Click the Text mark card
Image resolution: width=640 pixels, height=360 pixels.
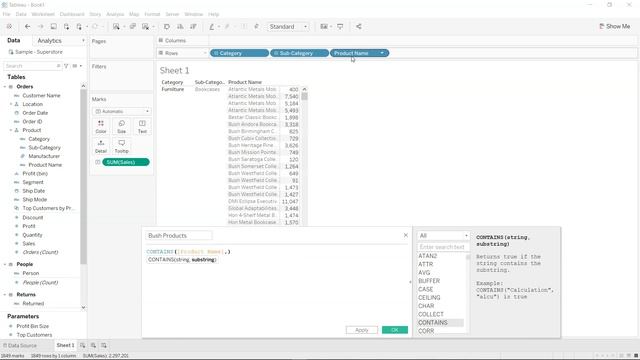click(x=142, y=127)
